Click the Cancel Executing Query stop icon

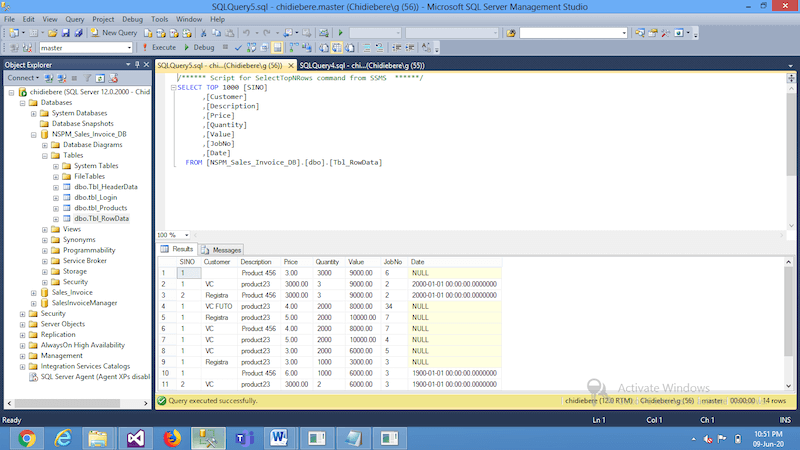click(225, 47)
